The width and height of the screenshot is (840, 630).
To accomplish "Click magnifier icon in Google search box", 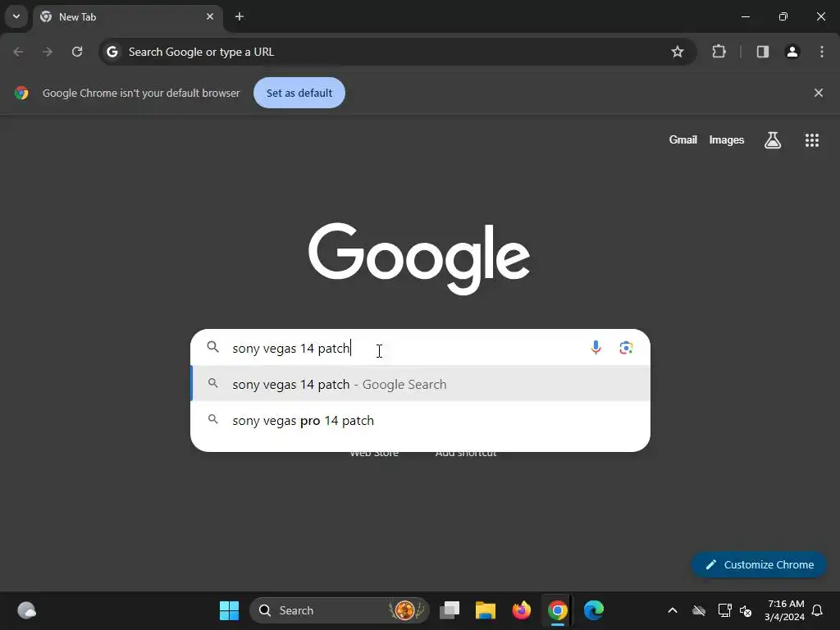I will pos(212,347).
